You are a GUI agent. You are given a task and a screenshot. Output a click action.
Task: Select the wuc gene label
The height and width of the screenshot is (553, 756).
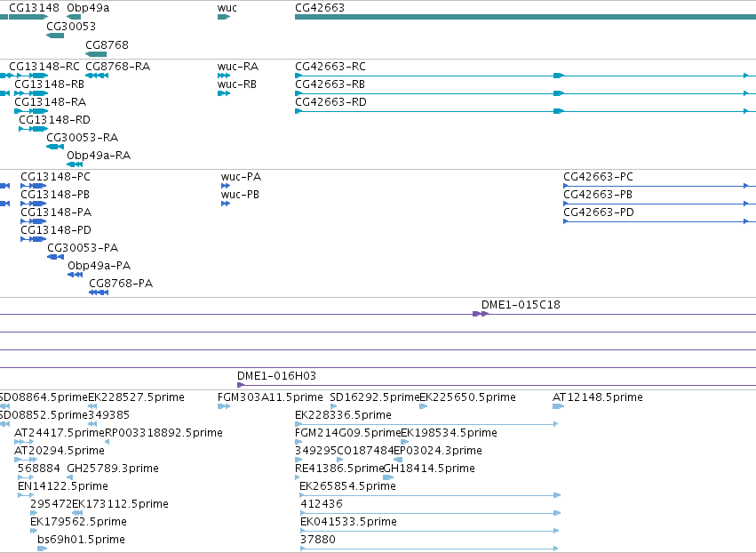coord(227,8)
